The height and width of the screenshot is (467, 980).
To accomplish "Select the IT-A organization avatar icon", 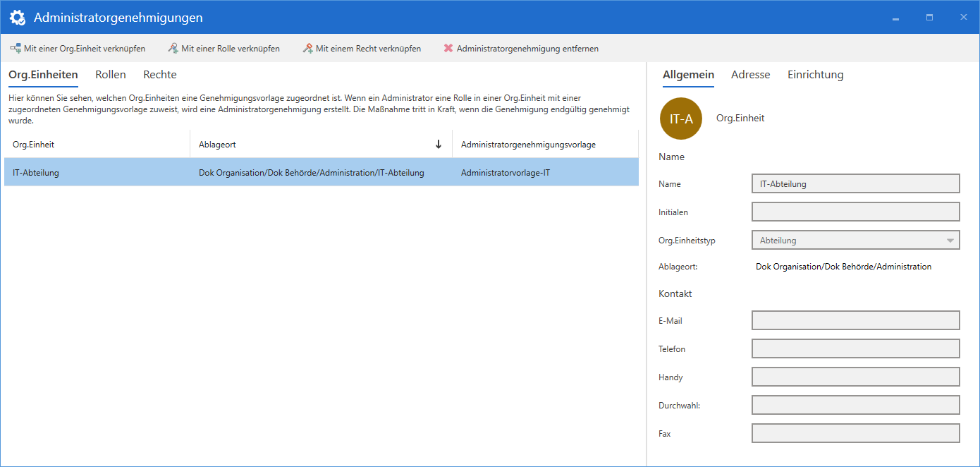I will [x=680, y=119].
